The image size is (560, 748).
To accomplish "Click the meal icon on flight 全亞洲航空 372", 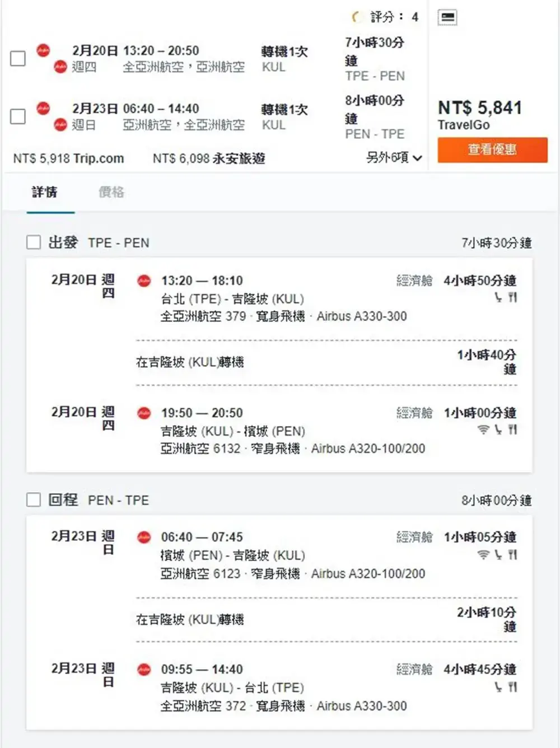I will pyautogui.click(x=512, y=686).
